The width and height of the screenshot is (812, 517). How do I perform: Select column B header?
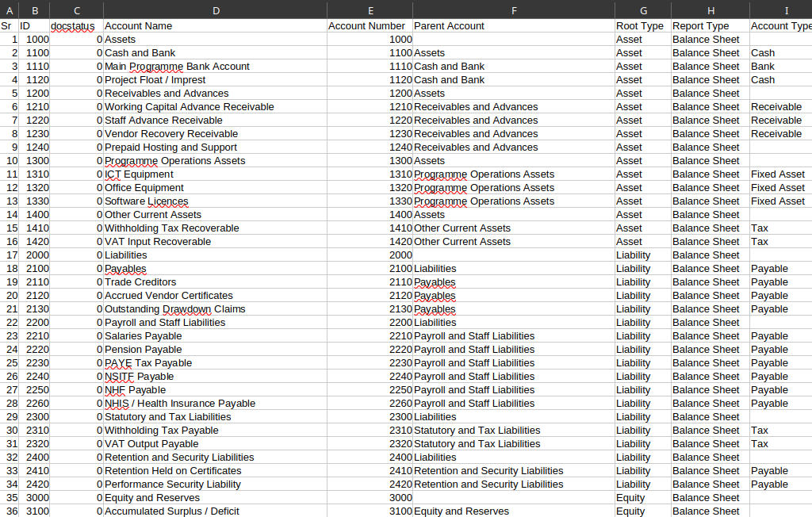coord(34,10)
